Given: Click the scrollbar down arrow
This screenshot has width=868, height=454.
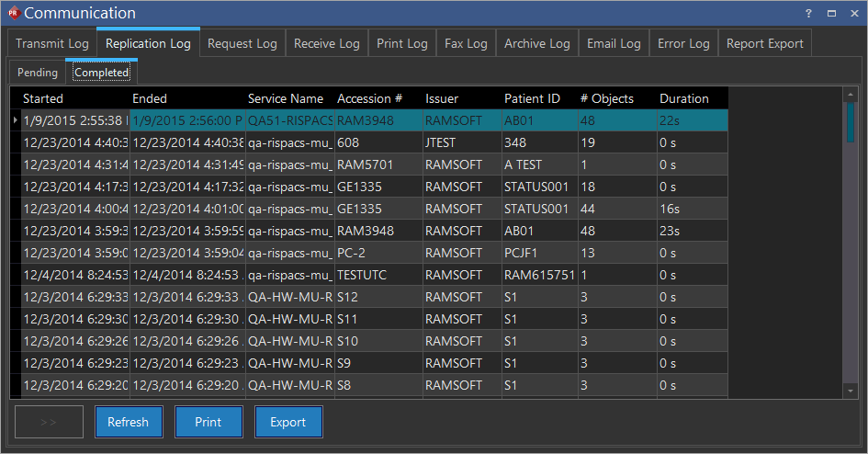Looking at the screenshot, I should [851, 392].
